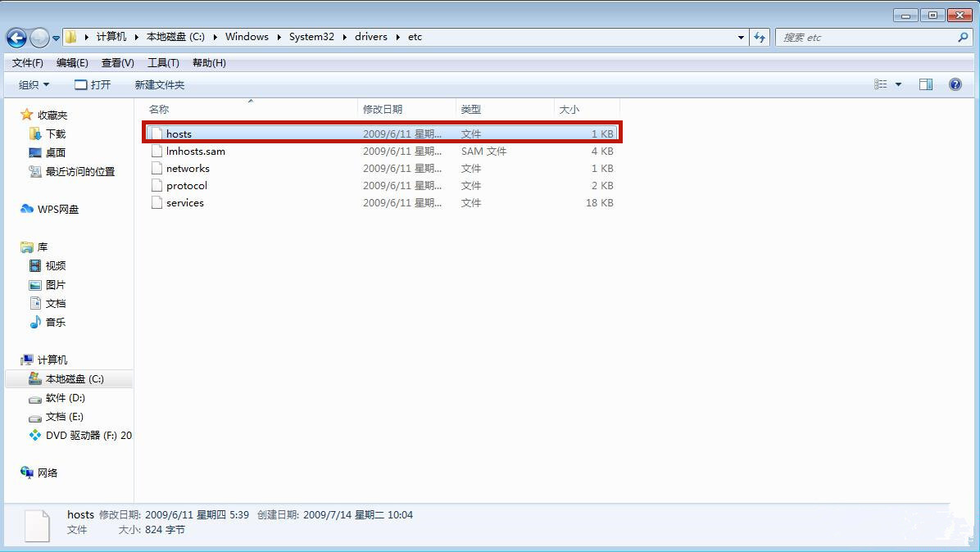Click the search magnifier icon
The image size is (980, 552).
962,37
